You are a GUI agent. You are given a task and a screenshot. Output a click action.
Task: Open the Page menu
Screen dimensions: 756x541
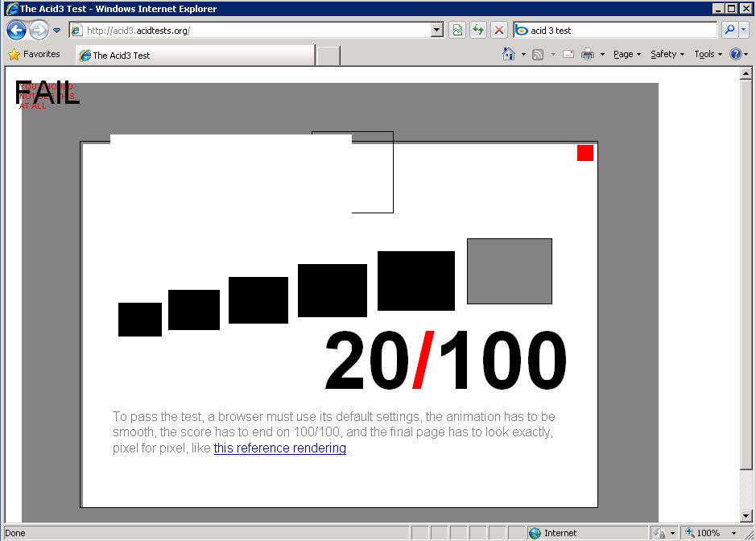(x=627, y=55)
